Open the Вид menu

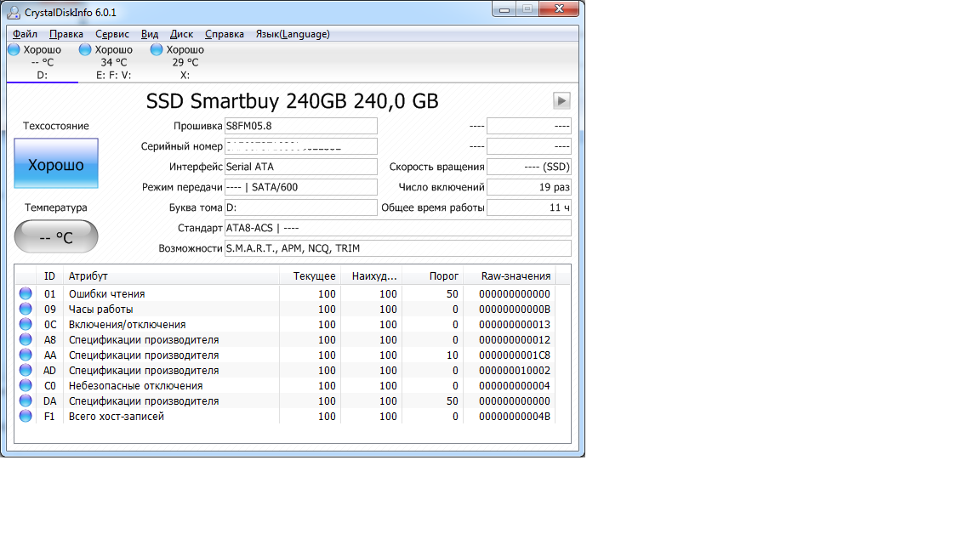coord(150,34)
